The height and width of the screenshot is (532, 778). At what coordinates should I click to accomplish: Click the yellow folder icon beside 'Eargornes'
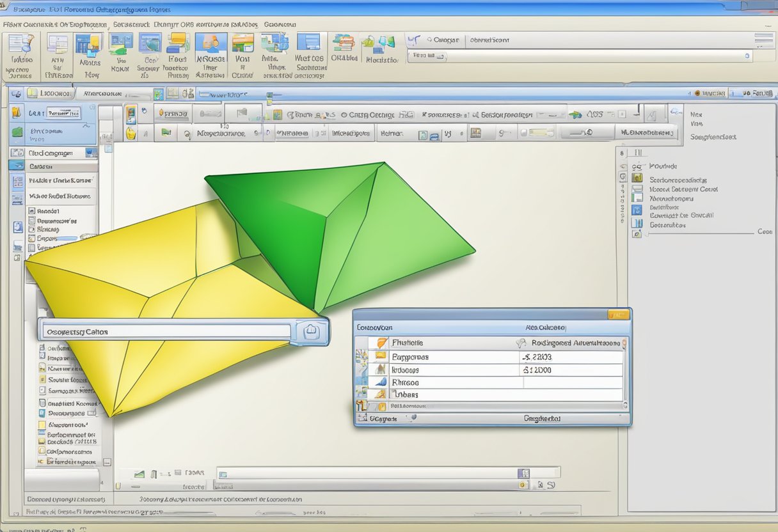click(381, 357)
